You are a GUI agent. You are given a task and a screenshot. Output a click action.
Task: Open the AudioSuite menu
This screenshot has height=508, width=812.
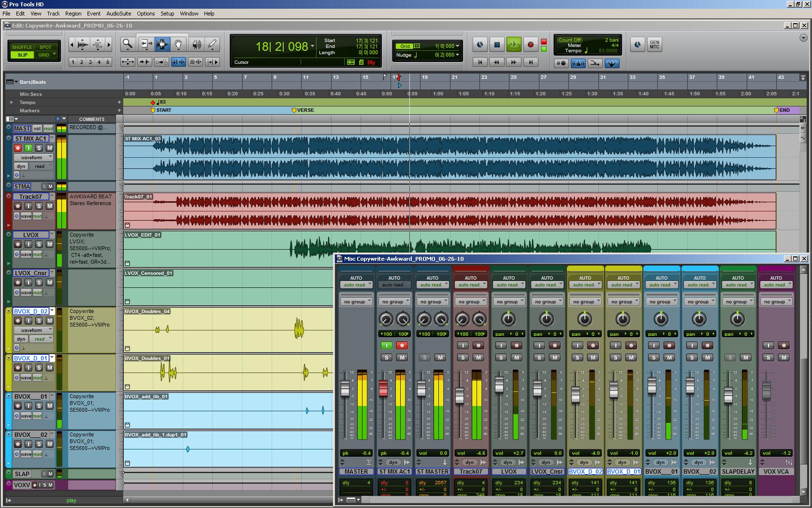click(118, 14)
